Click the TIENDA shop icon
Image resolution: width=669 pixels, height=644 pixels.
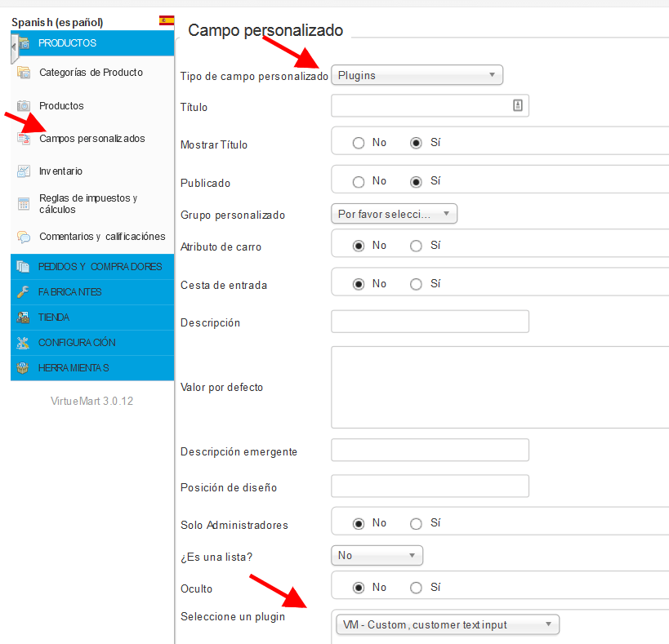[x=23, y=317]
